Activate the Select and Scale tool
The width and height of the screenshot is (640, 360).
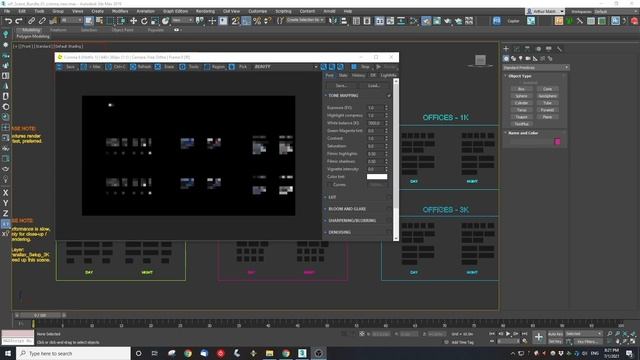pos(155,21)
